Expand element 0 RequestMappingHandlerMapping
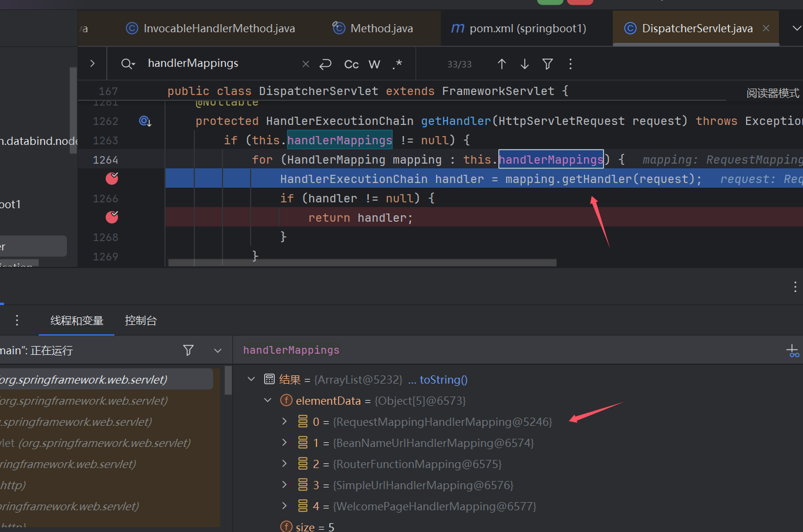This screenshot has width=803, height=532. 284,422
